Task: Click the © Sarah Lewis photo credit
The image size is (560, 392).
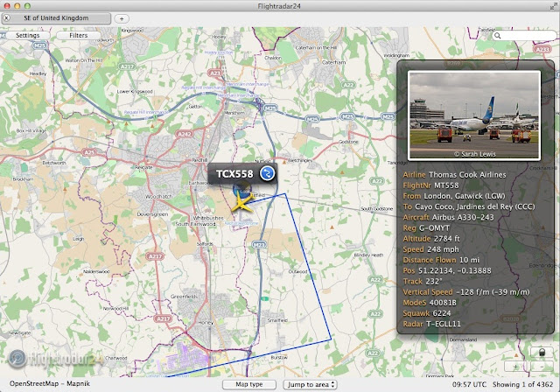Action: pos(474,154)
